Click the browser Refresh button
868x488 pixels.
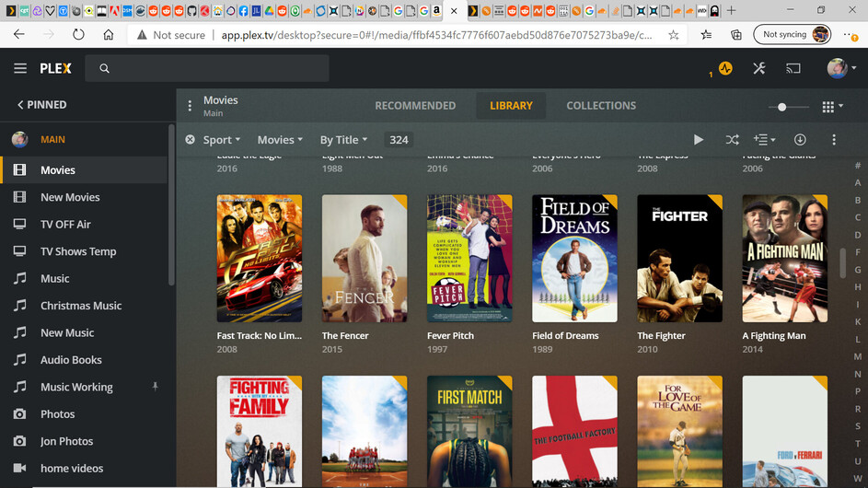tap(78, 34)
